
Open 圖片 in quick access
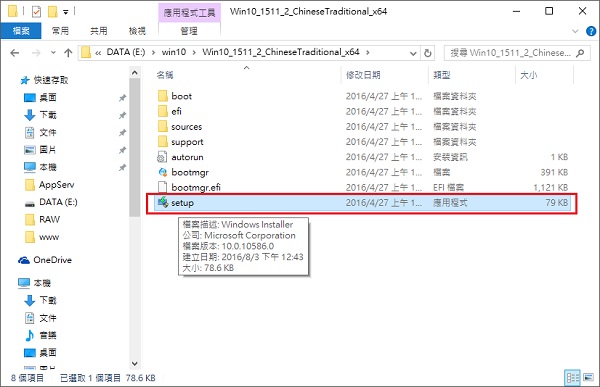40,150
